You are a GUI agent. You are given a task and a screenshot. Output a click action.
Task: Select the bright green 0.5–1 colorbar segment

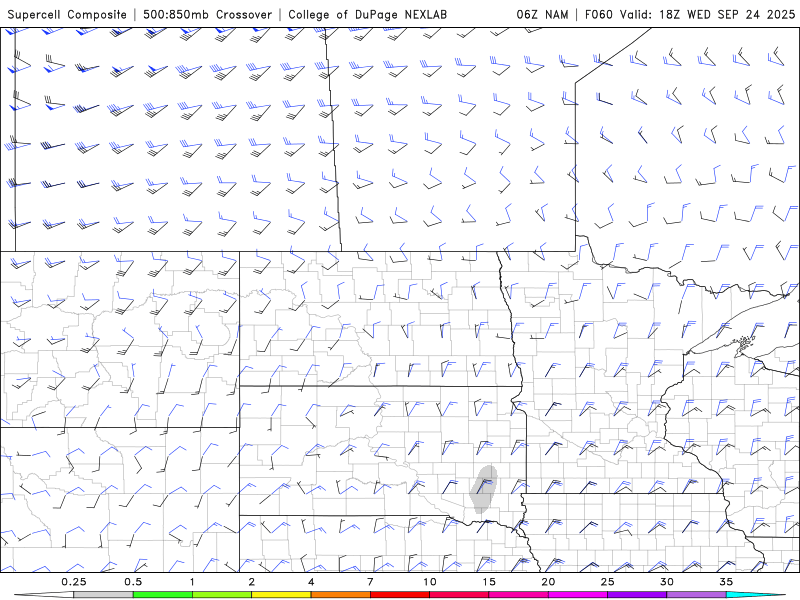[163, 595]
